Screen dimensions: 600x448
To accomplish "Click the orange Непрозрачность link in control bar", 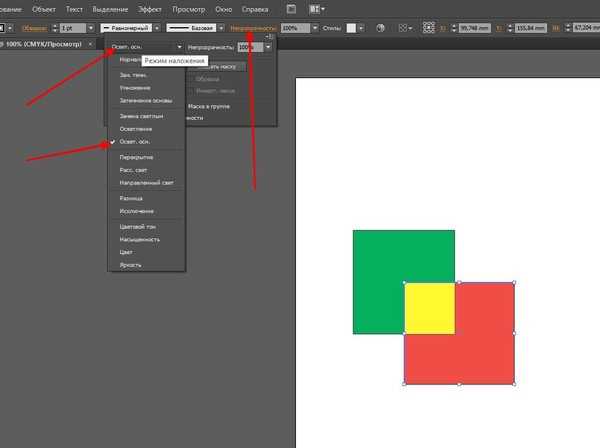I will pos(253,28).
